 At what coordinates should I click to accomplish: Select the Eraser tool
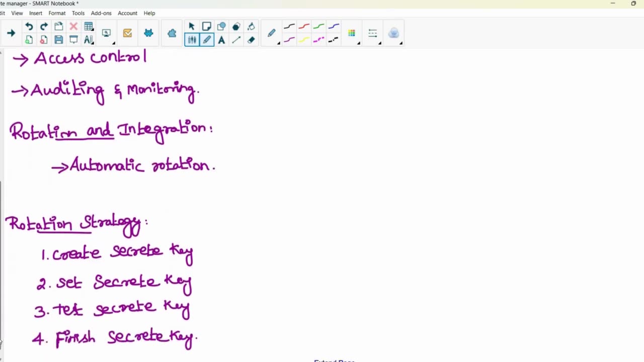click(251, 40)
